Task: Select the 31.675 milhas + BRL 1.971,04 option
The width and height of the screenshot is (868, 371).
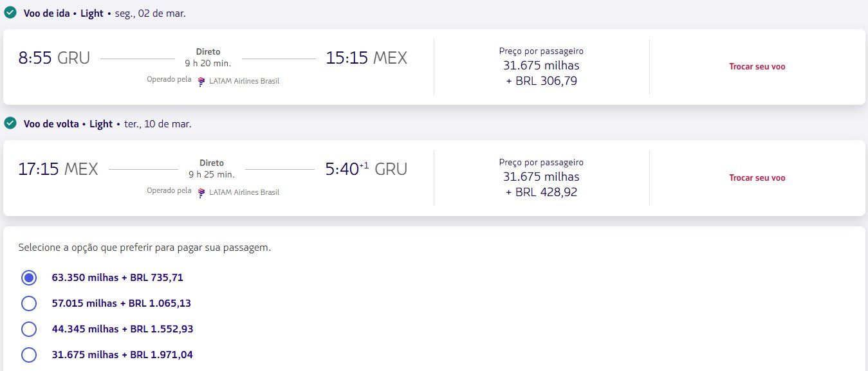Action: coord(29,355)
